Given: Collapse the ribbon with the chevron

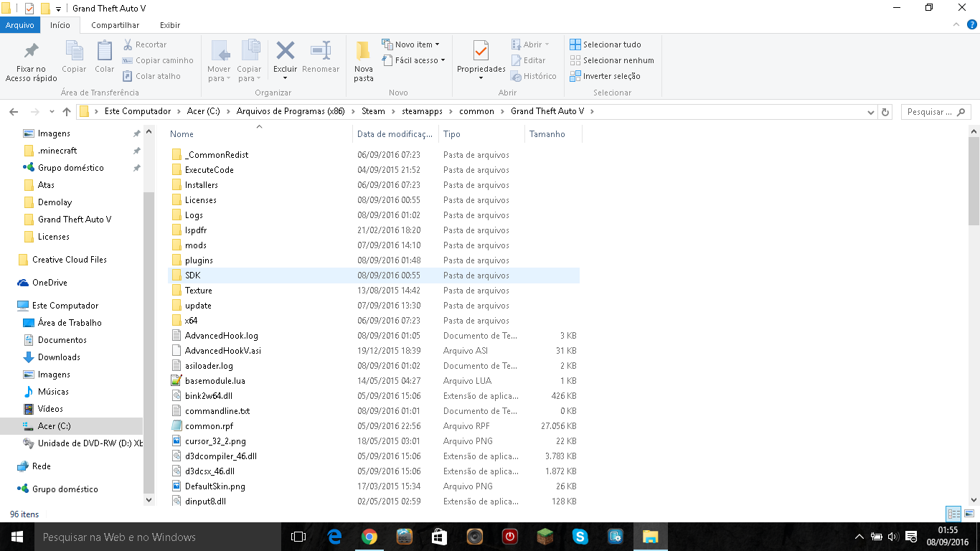Looking at the screenshot, I should click(955, 25).
